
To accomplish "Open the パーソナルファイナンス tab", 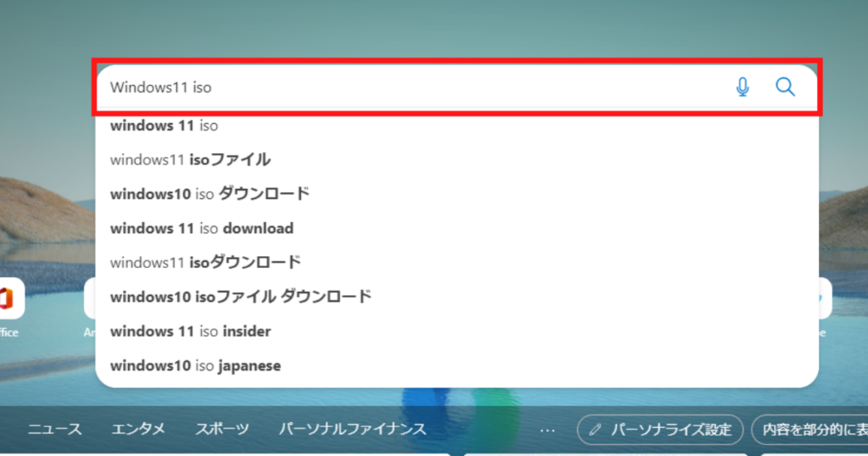I will (x=353, y=430).
